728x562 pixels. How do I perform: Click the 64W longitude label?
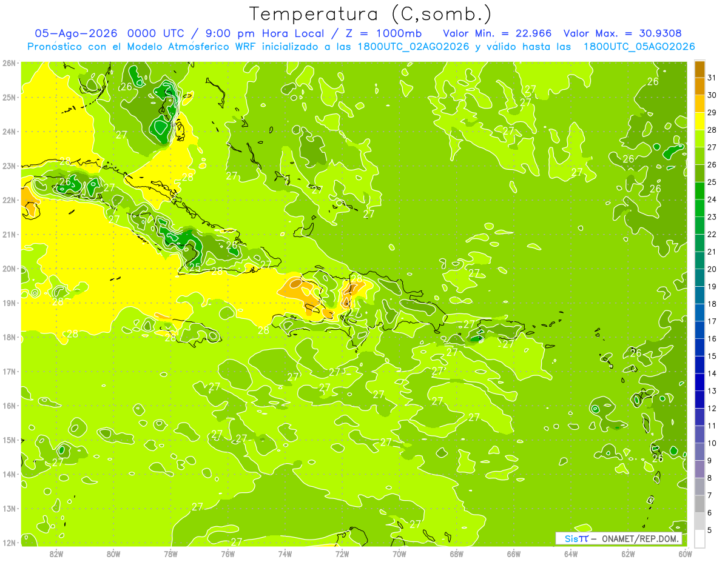(571, 554)
